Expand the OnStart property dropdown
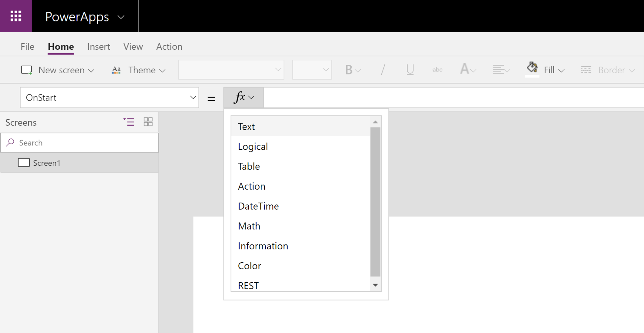 pos(193,98)
